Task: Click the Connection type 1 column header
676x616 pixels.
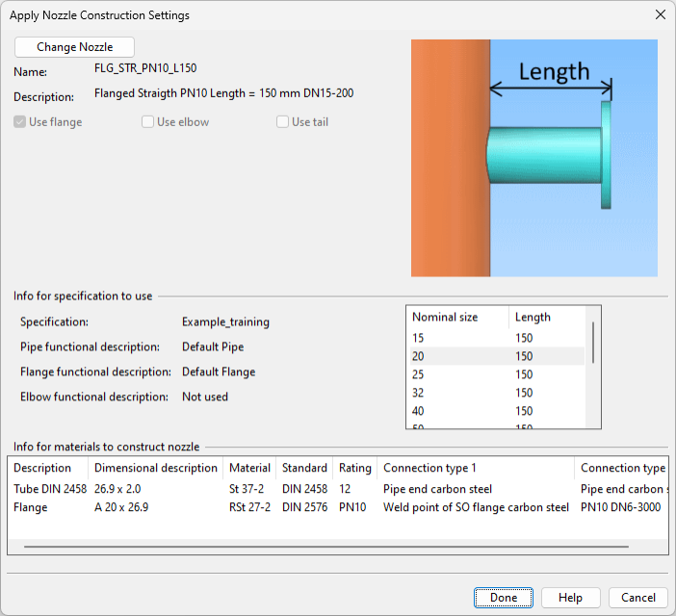Action: (x=429, y=468)
